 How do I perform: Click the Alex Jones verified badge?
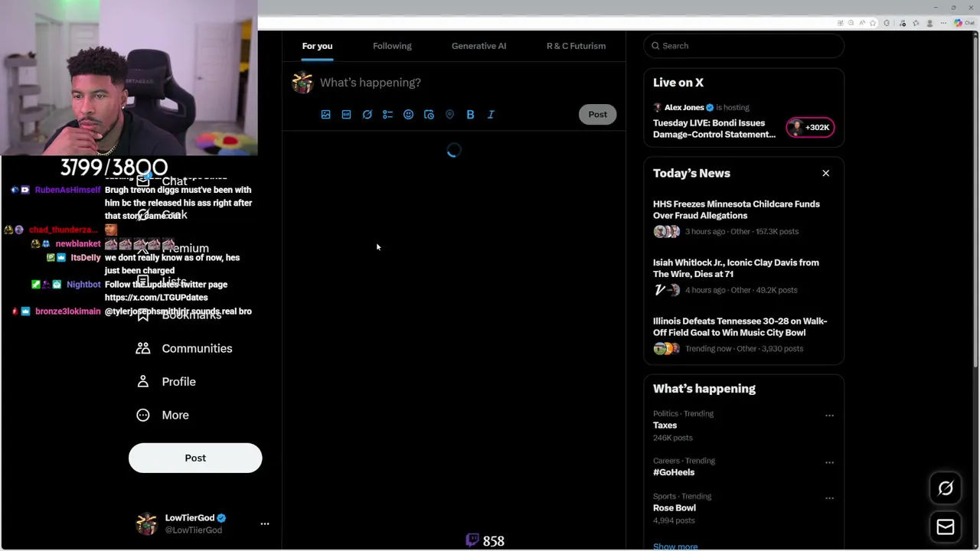[x=710, y=108]
